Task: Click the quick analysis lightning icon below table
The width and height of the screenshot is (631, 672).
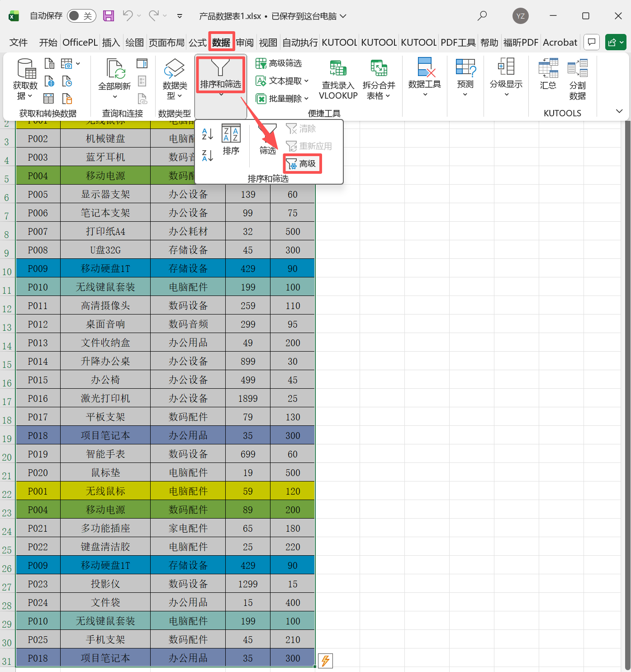Action: pyautogui.click(x=325, y=661)
